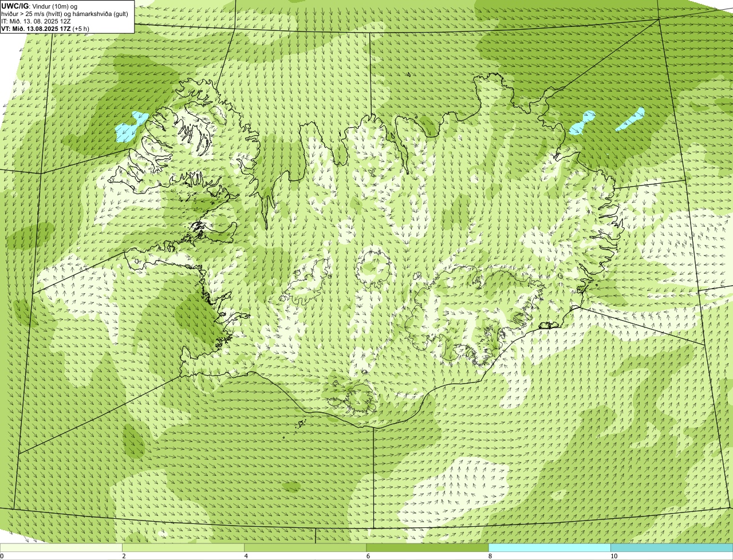This screenshot has width=733, height=560.
Task: Click the "10" scale label
Action: [614, 556]
